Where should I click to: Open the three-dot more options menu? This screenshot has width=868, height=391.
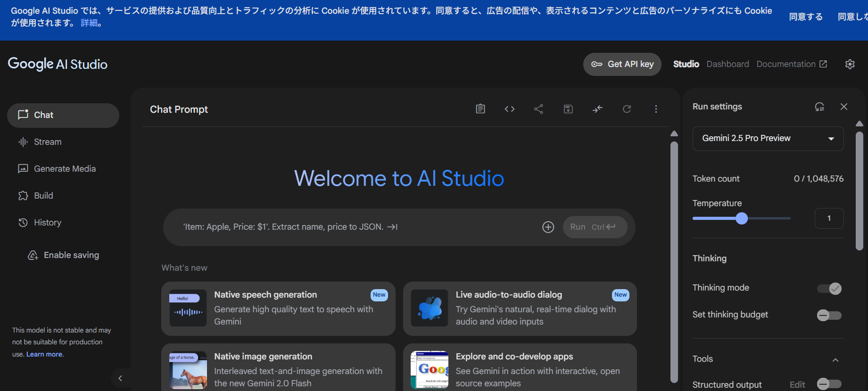point(656,109)
